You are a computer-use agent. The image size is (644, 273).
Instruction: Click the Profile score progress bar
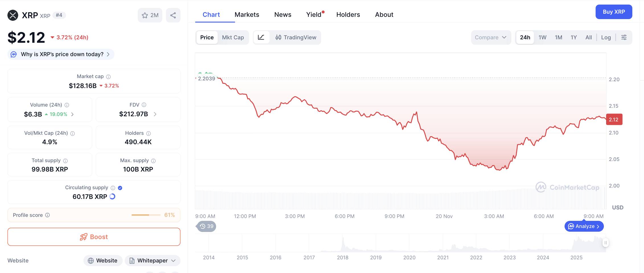[x=146, y=215]
